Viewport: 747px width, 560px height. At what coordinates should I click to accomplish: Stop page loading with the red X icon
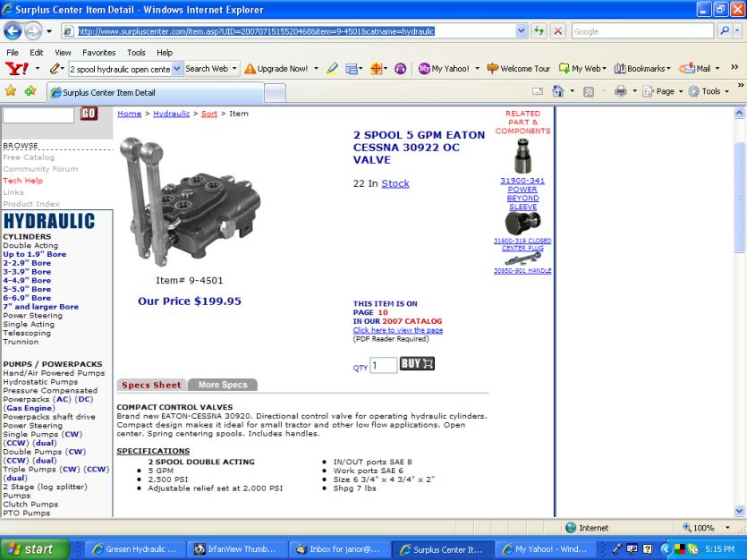point(557,30)
